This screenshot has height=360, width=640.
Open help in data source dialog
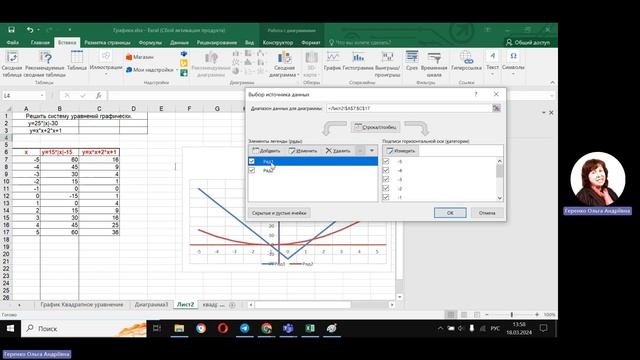point(476,94)
